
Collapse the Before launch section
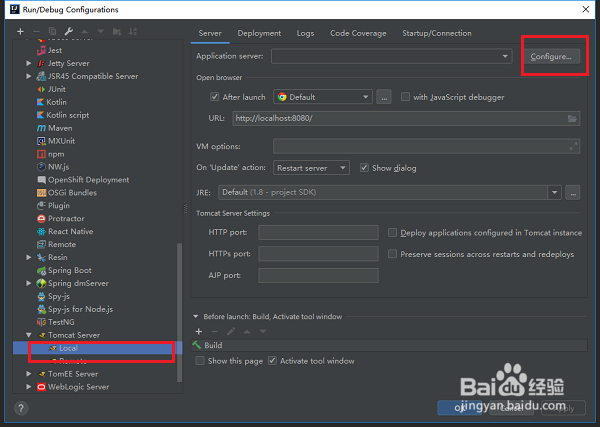tap(196, 317)
